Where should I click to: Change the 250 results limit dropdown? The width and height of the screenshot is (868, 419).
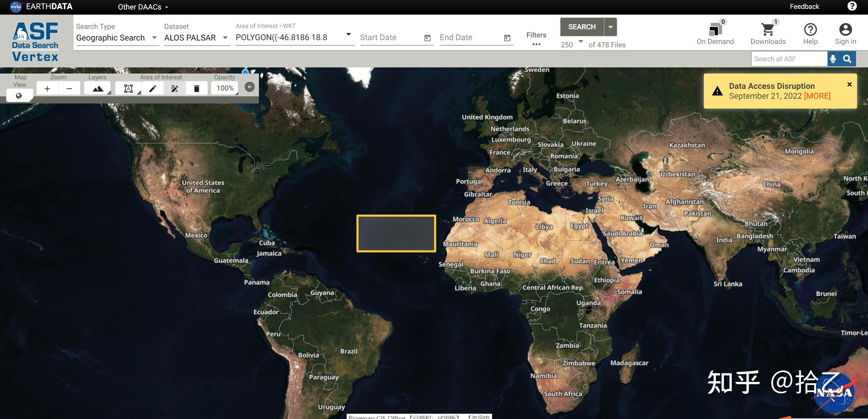click(572, 45)
